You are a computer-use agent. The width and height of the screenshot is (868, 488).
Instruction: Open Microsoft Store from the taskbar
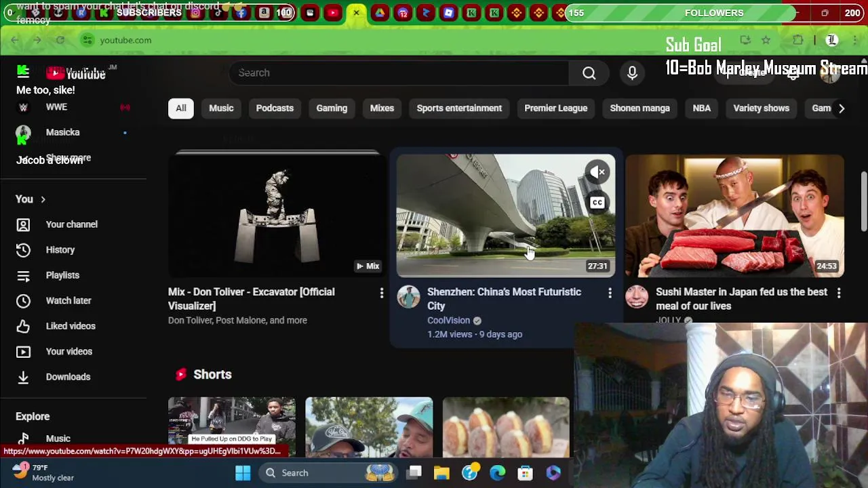(525, 473)
